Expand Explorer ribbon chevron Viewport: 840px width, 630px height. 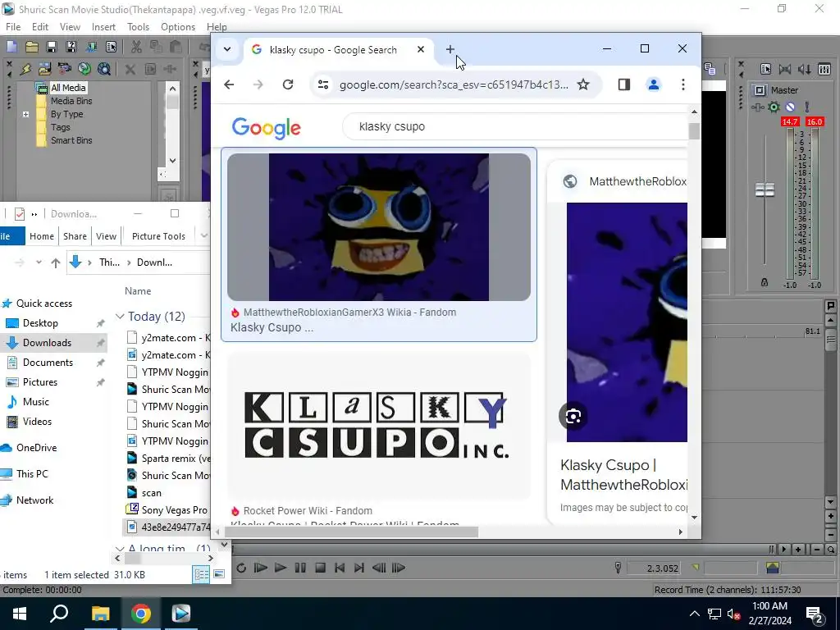[x=203, y=235]
